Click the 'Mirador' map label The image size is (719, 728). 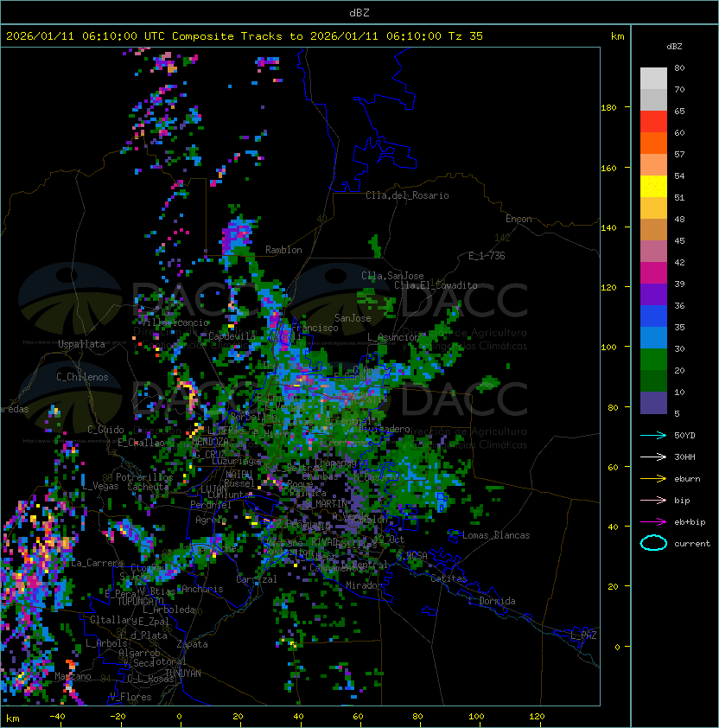coord(364,585)
